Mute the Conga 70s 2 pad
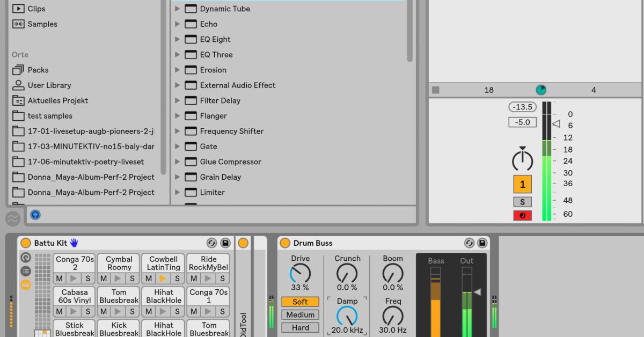 click(60, 279)
